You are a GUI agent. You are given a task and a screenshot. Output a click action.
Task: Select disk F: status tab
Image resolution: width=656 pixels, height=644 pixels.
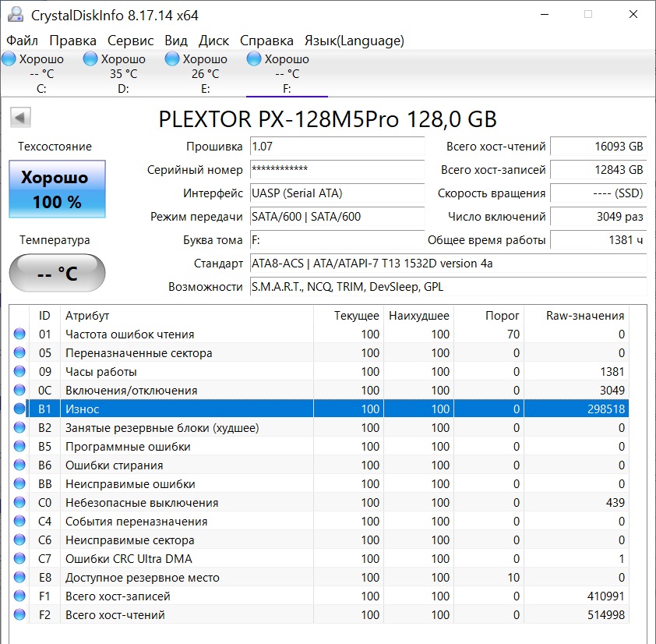[287, 73]
